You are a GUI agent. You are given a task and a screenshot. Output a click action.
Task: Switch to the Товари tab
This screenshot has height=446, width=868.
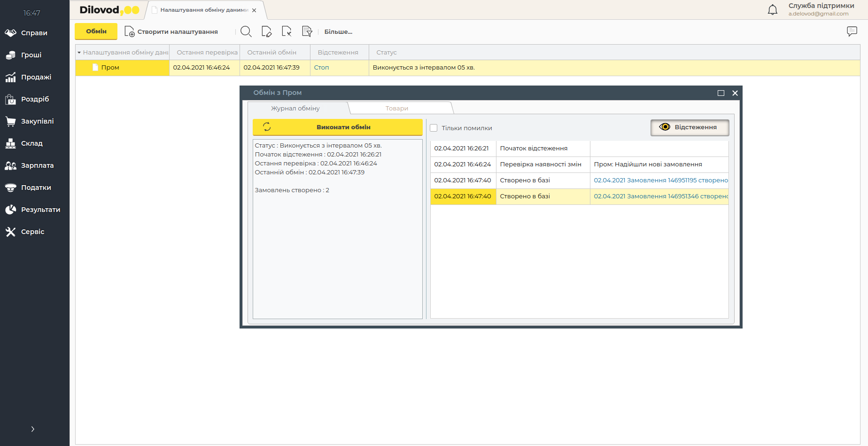(397, 109)
